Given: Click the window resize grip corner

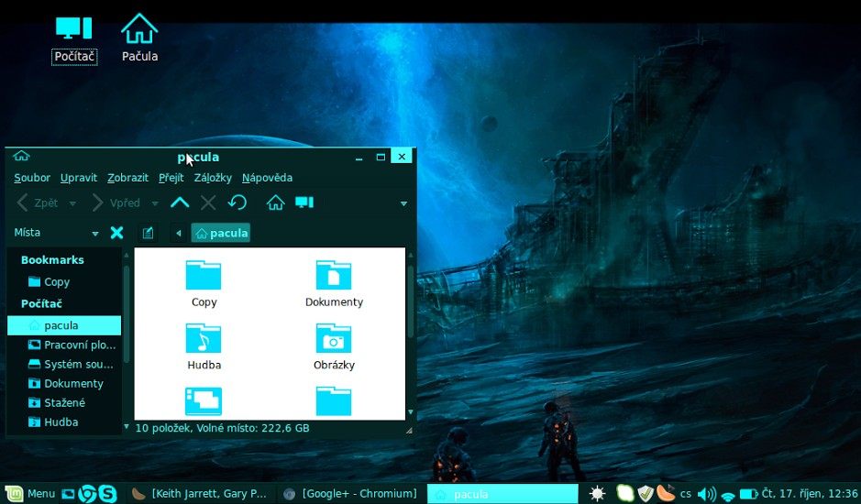Looking at the screenshot, I should pos(409,431).
